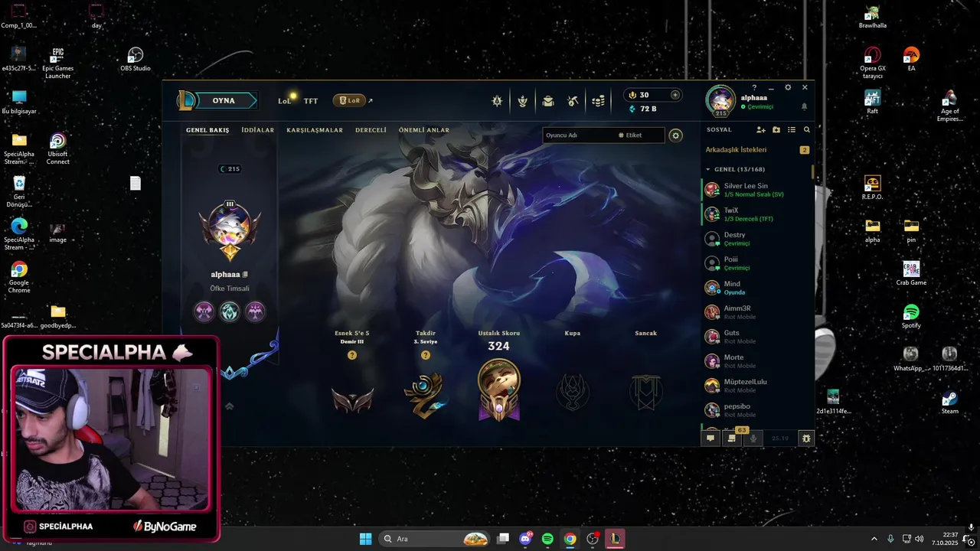This screenshot has height=551, width=980.
Task: Select the İDDİALAR tab
Action: pyautogui.click(x=258, y=130)
